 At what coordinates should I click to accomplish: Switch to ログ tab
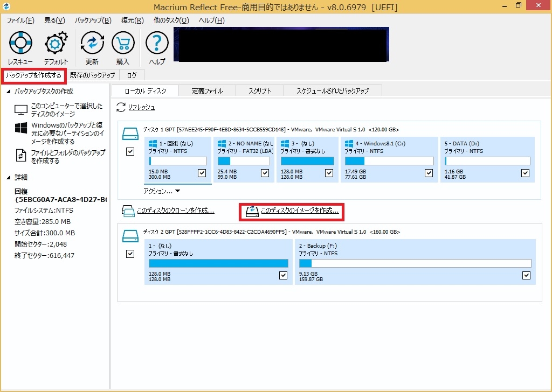tap(132, 75)
